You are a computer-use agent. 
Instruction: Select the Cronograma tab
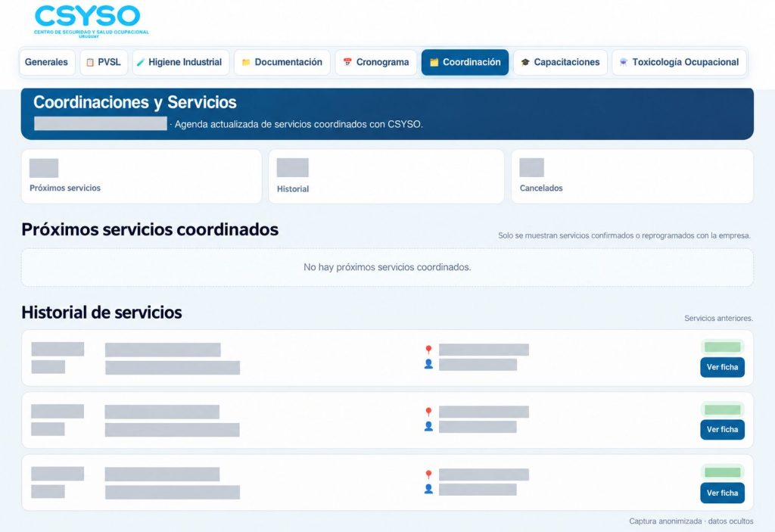pos(375,62)
